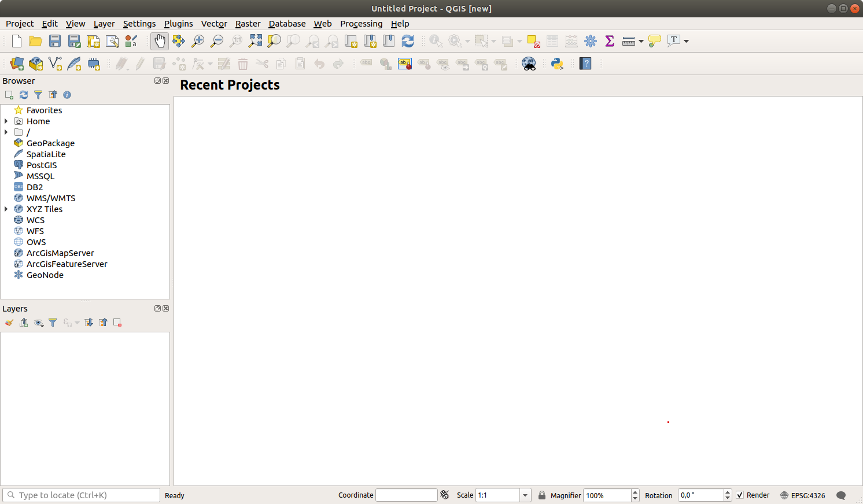Open the Data Source Manager
This screenshot has height=504, width=863.
(x=16, y=64)
